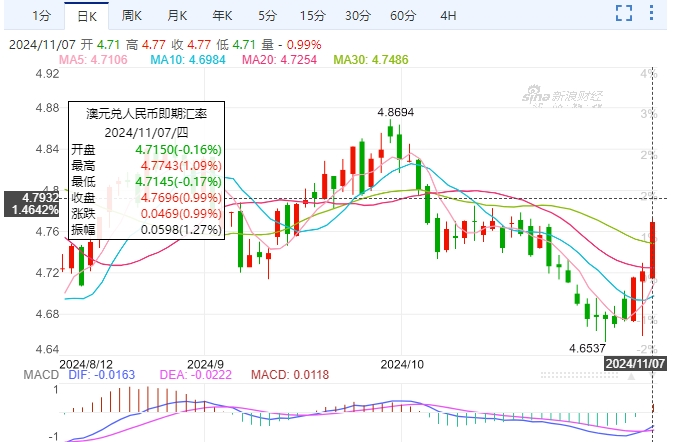
Task: Switch to the 1分 timeframe tab
Action: [x=40, y=15]
